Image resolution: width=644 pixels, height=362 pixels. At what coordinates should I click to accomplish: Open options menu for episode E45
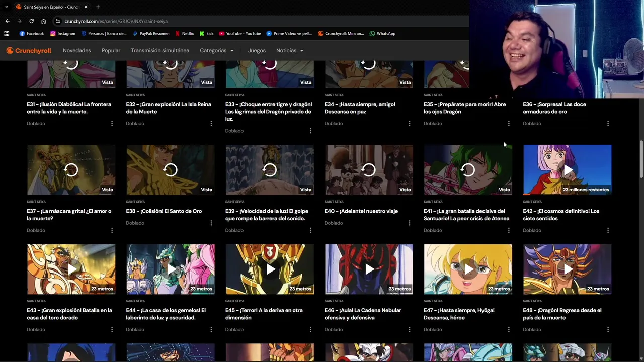(310, 329)
